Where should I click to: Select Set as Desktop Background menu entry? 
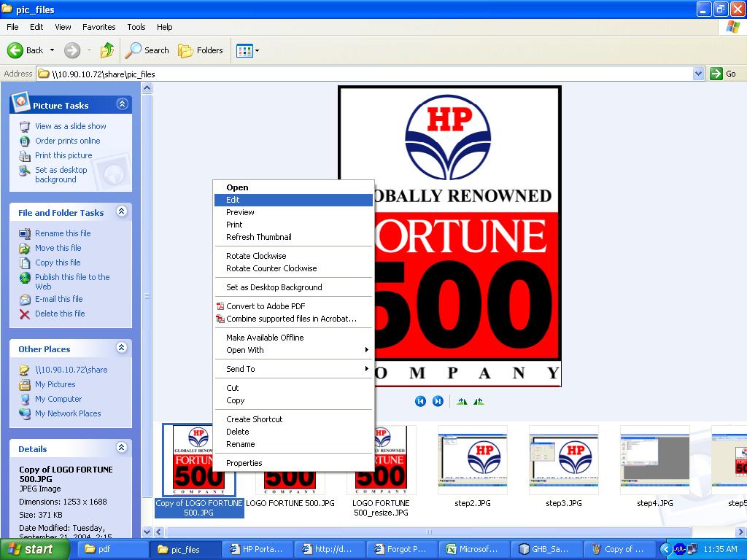point(274,287)
